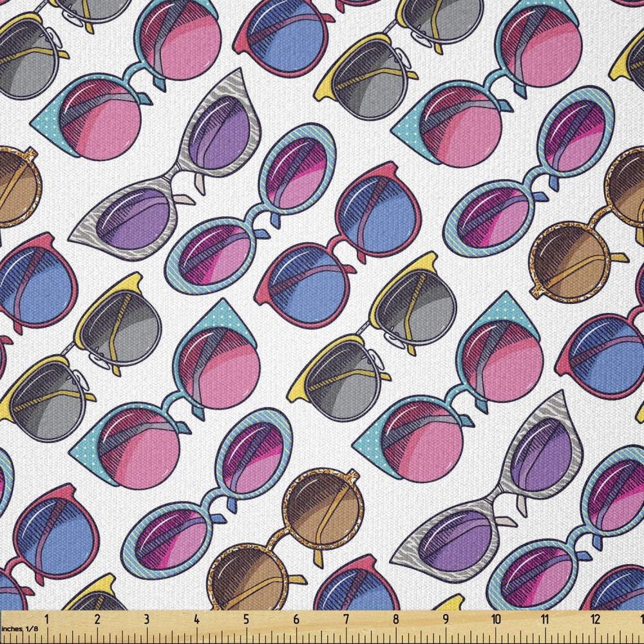Click the "inches 1/8" ruler label

19,629
